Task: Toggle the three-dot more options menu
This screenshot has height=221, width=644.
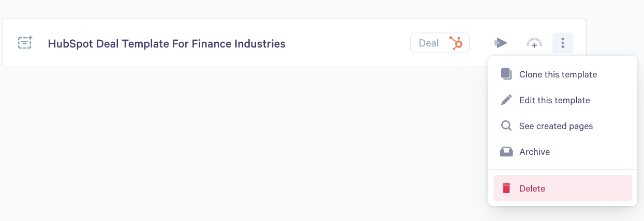Action: pyautogui.click(x=563, y=43)
